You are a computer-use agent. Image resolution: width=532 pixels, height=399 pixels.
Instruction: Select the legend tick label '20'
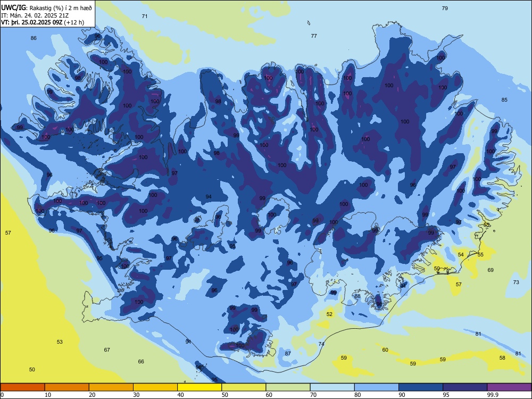coord(92,395)
